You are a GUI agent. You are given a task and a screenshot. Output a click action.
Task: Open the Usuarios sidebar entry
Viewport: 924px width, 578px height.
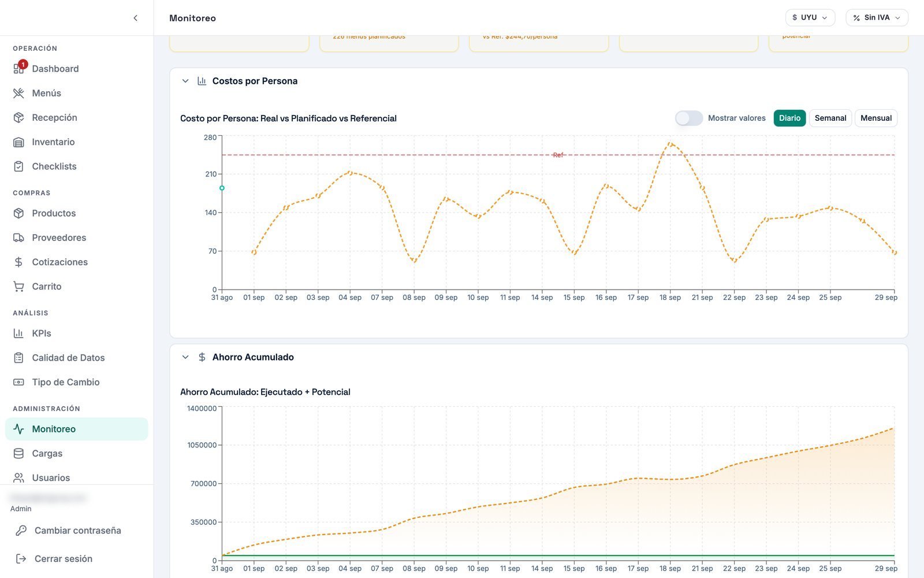77,477
